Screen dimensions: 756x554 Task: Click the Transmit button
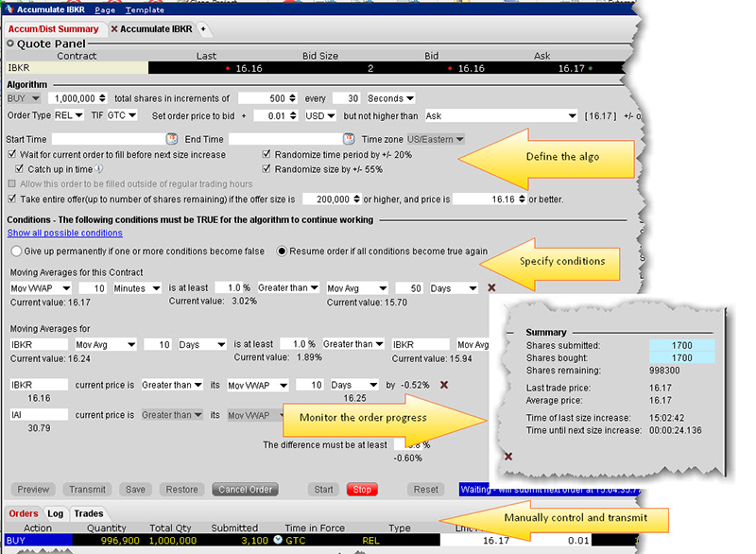[87, 490]
